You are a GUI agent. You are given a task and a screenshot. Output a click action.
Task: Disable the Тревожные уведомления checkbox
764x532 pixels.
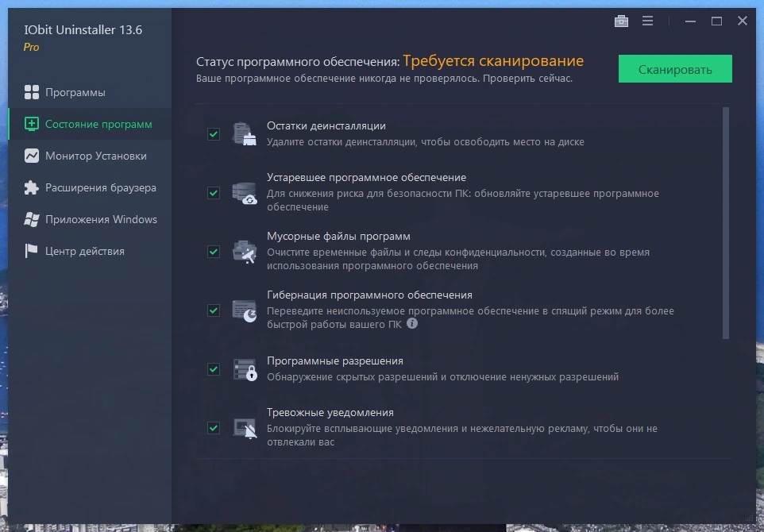click(214, 428)
